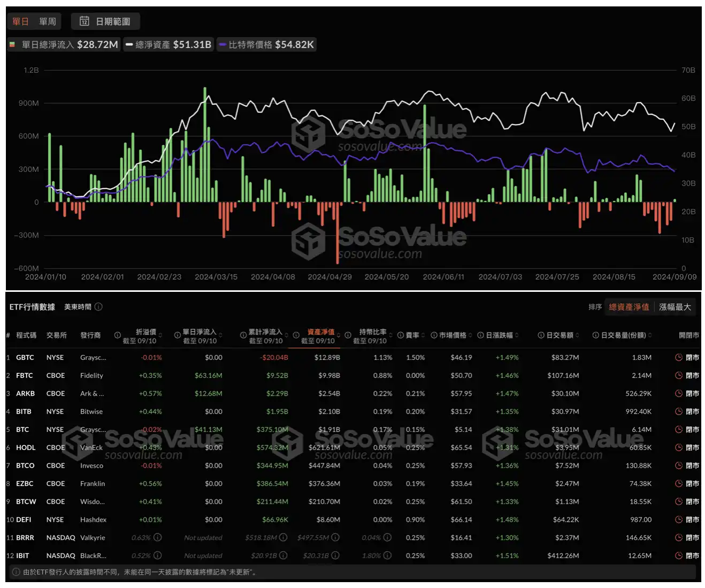Viewport: 705px width, 588px height.
Task: Select the 單日 chart tab
Action: pyautogui.click(x=20, y=21)
